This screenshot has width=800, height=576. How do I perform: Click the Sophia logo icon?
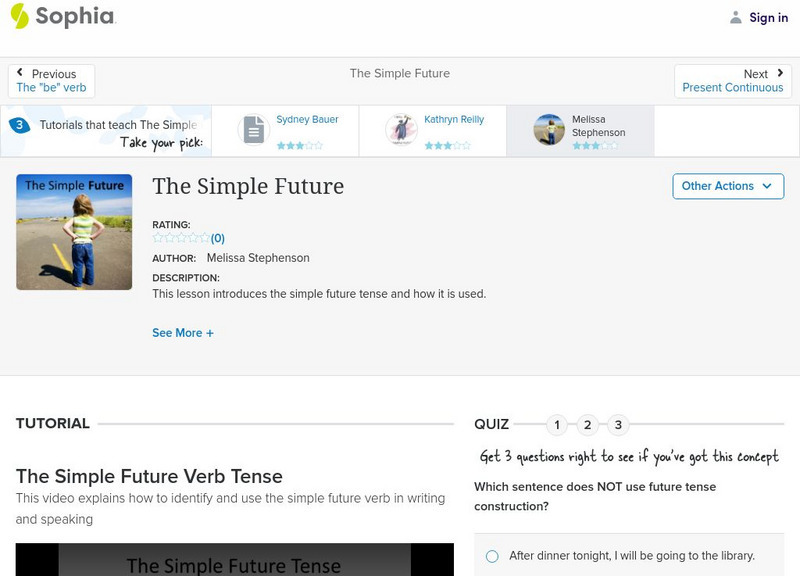click(x=20, y=16)
